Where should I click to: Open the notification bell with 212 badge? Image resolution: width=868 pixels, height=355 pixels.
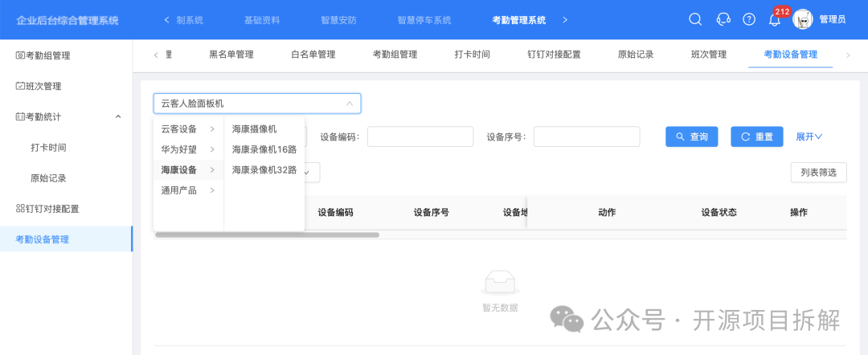(x=775, y=20)
